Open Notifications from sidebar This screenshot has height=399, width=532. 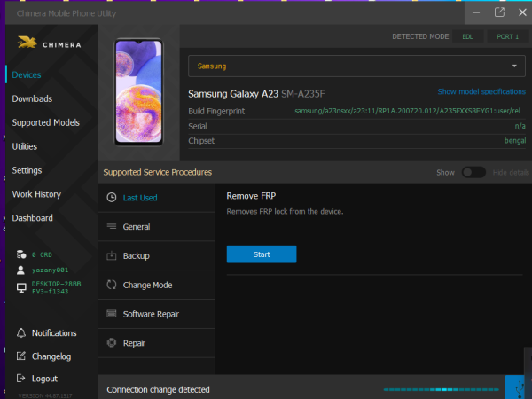(54, 333)
